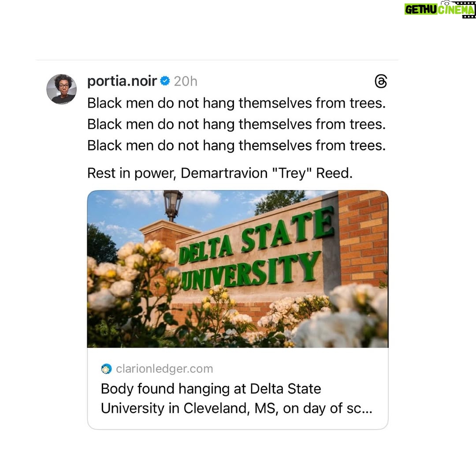Click the second 'Black men do not' line
Screen dimensions: 476x476
tap(237, 124)
